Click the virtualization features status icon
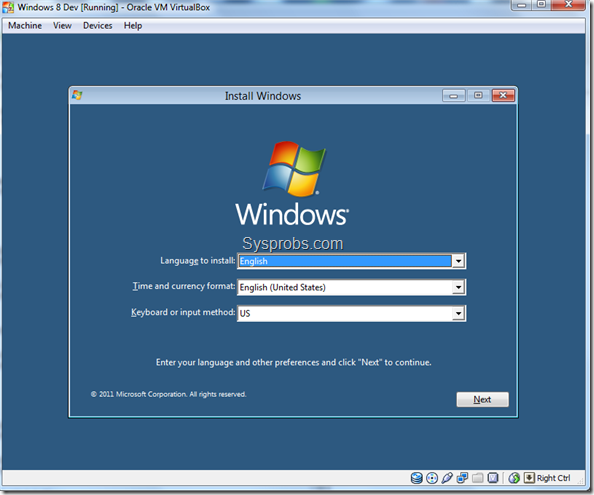 click(x=493, y=478)
